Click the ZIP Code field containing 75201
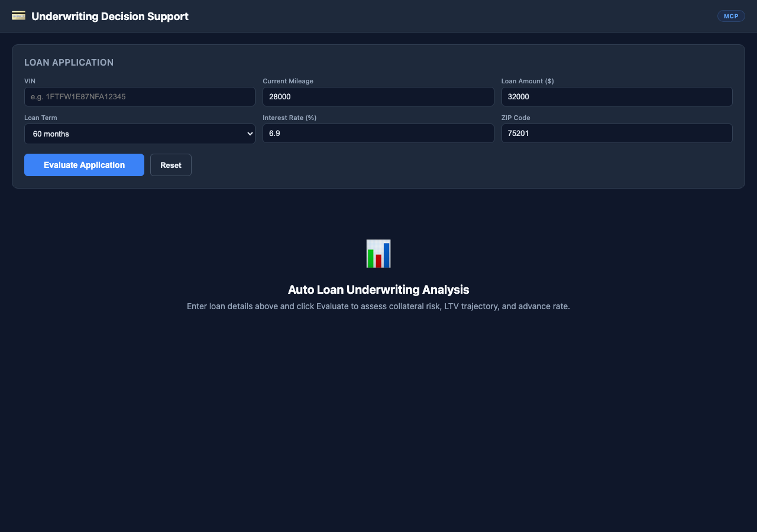757x532 pixels. pyautogui.click(x=617, y=133)
